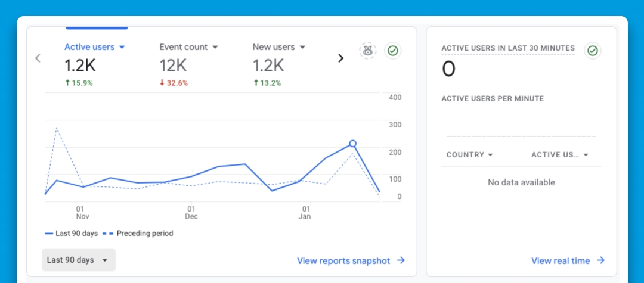
Task: Expand the New users metric dropdown arrow
Action: click(x=302, y=47)
